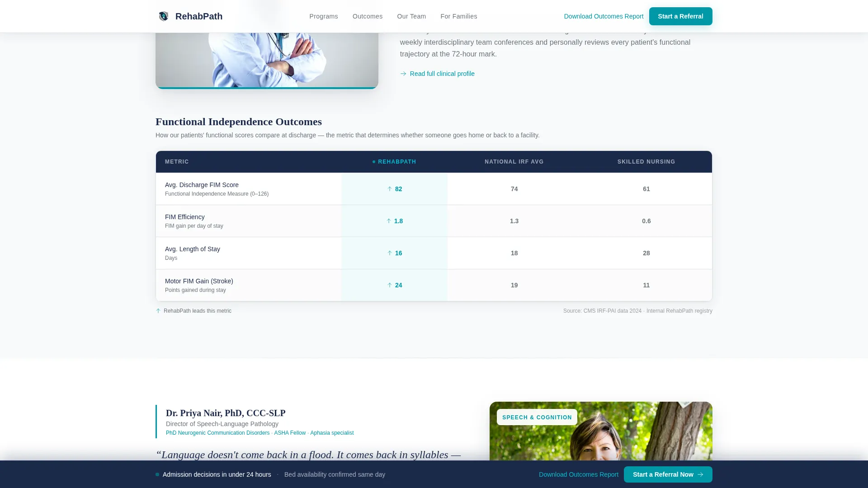Click the national average value 1.3
868x488 pixels.
point(514,221)
